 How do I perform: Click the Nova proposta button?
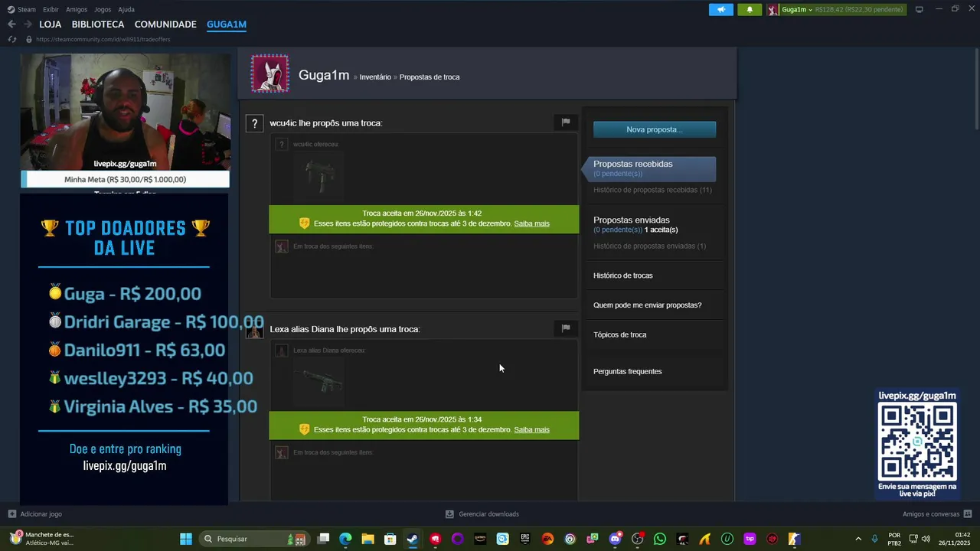[x=655, y=129]
